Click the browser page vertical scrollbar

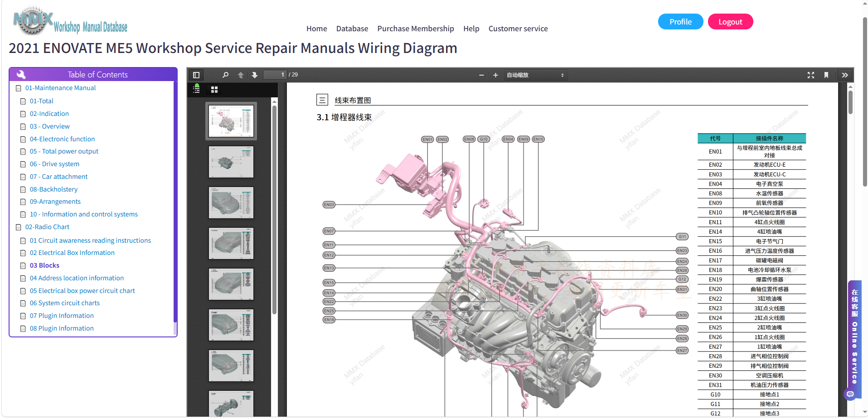coord(865,102)
